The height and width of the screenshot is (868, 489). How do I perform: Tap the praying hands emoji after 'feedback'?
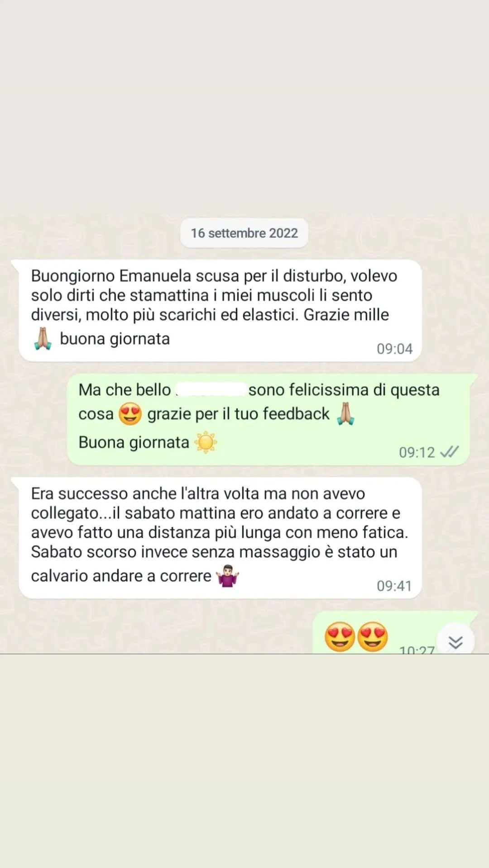point(345,414)
